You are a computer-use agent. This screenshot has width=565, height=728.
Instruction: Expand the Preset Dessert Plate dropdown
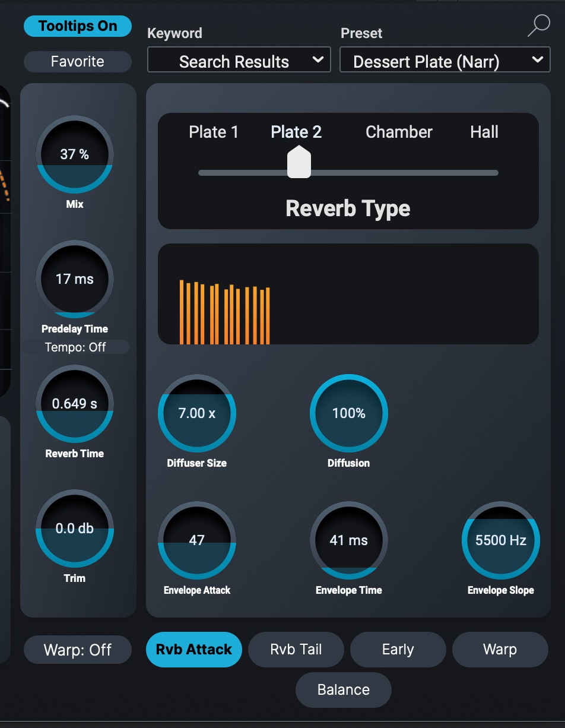(445, 61)
